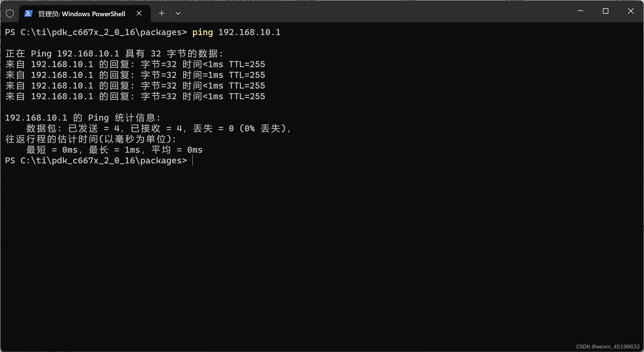Close the Windows Terminal window

click(x=631, y=11)
